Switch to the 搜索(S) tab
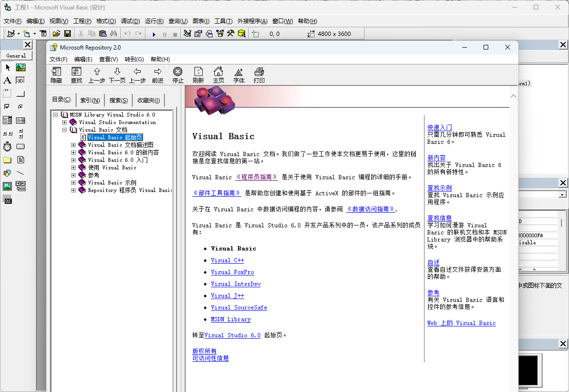 tap(119, 100)
